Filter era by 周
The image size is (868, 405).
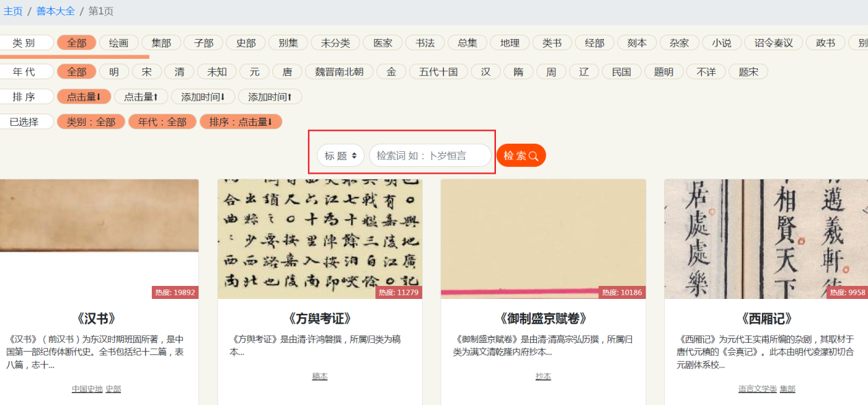tap(551, 71)
